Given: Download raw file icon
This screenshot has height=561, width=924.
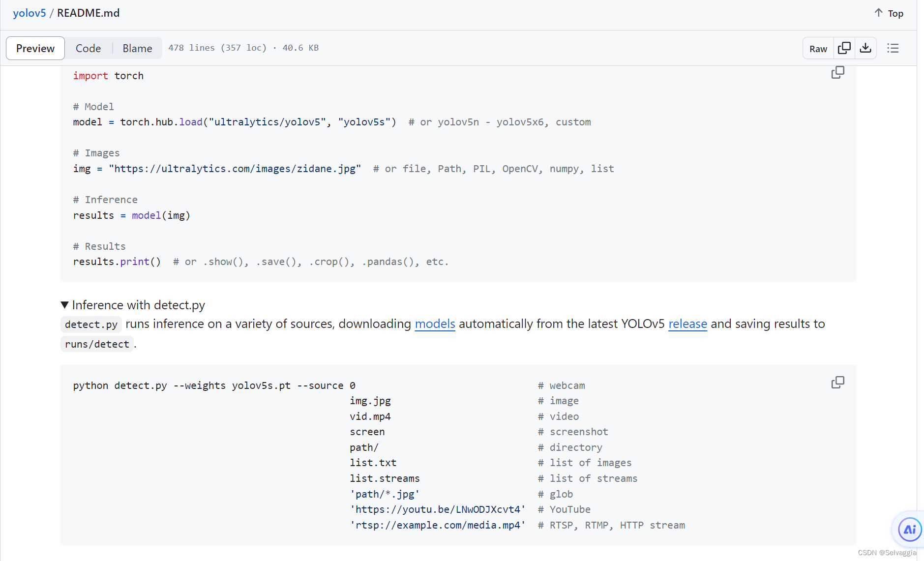Looking at the screenshot, I should [865, 48].
